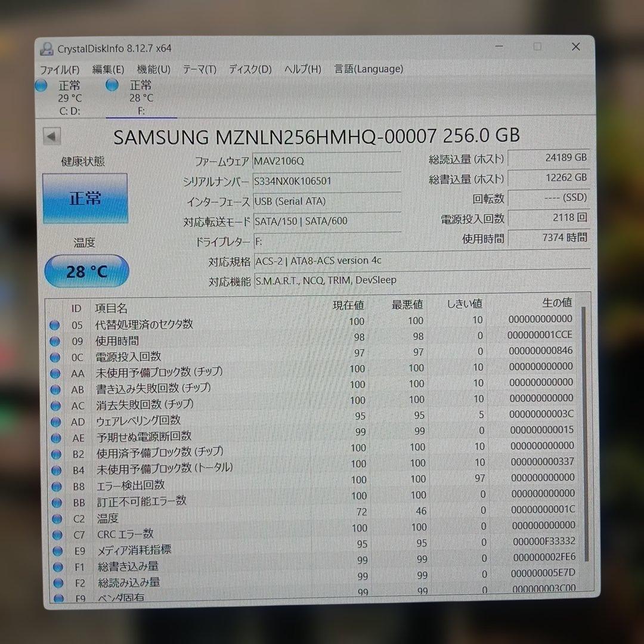Click the status dot beside 総書き込み量
Image resolution: width=644 pixels, height=644 pixels.
point(55,566)
